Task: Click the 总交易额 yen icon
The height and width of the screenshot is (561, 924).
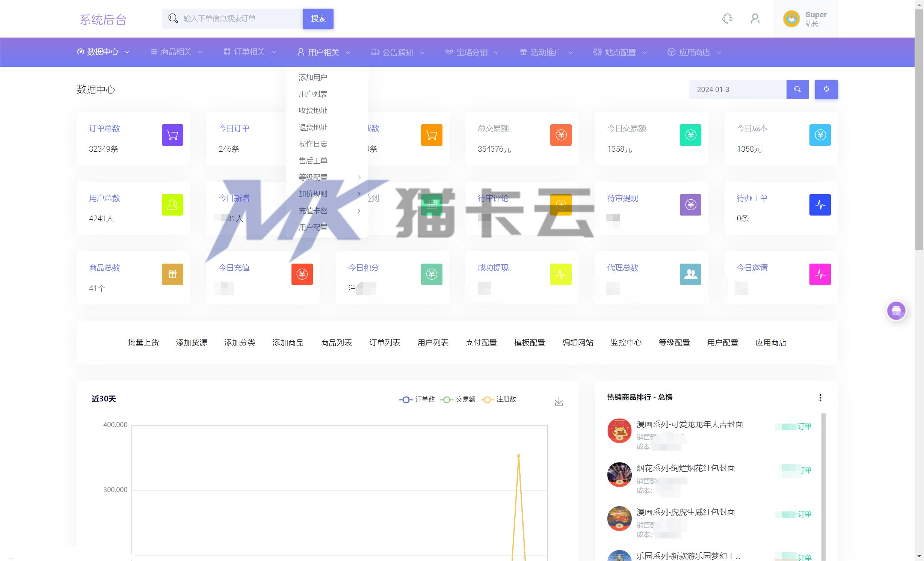Action: [561, 135]
